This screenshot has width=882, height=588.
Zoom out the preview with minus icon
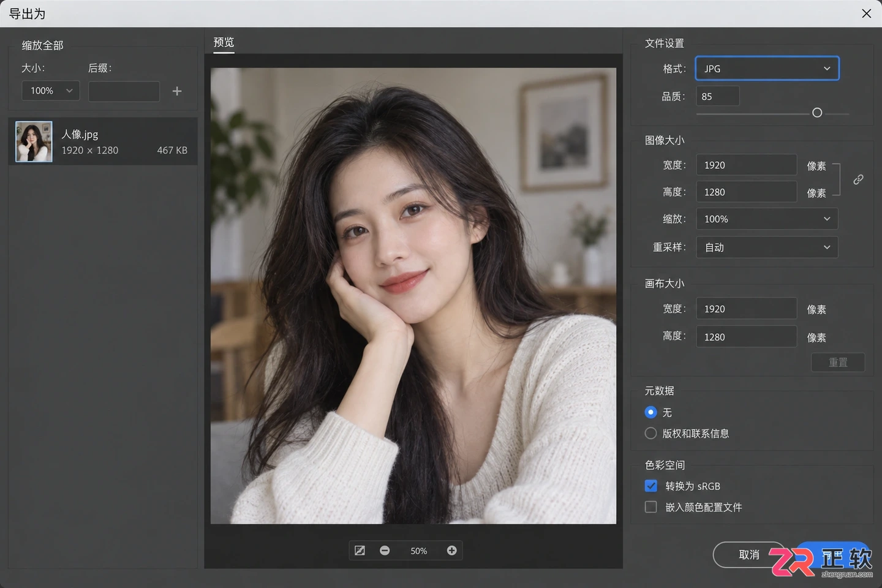385,551
